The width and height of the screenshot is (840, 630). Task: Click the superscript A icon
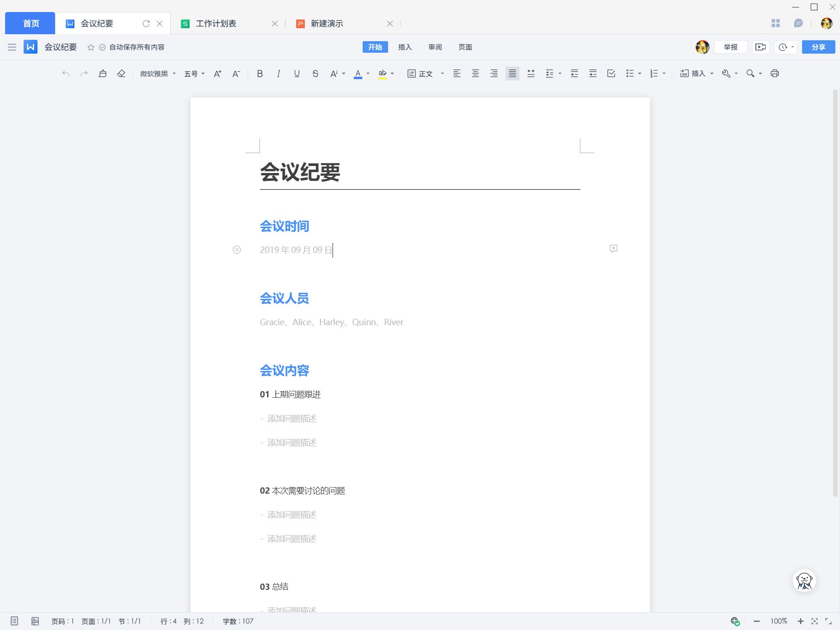[x=334, y=74]
